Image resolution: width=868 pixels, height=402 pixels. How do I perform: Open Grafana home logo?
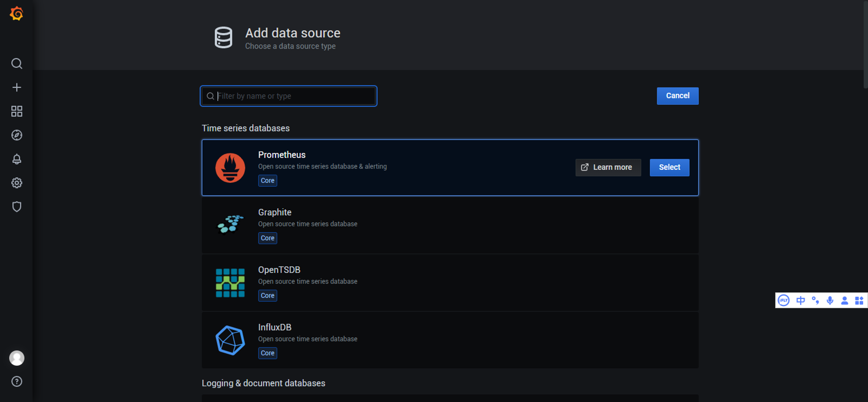point(16,14)
